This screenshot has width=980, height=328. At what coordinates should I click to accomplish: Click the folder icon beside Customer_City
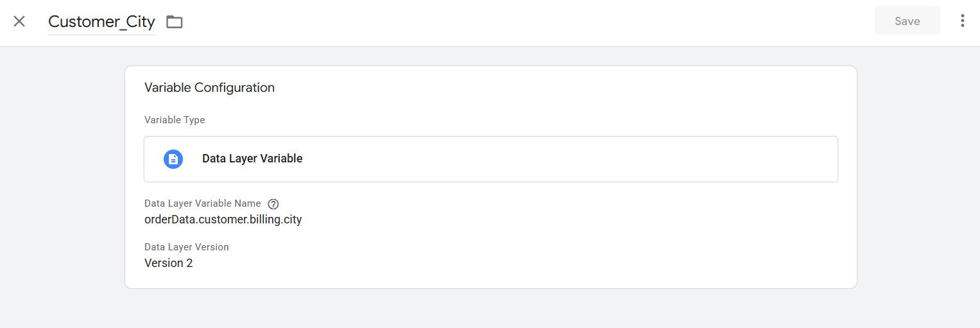pos(174,22)
